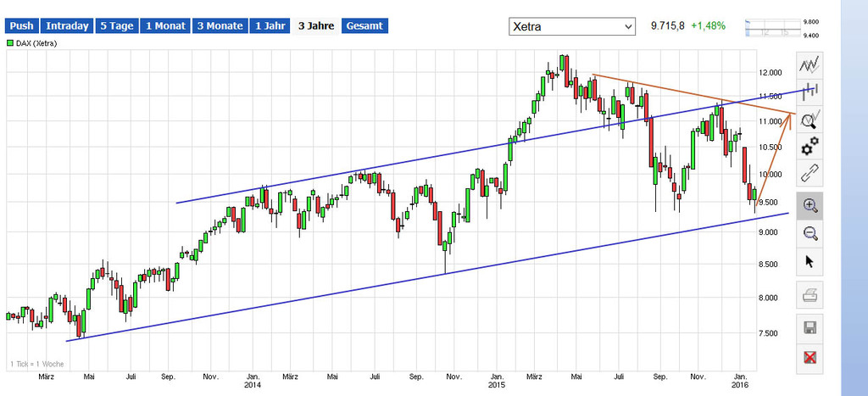Save the chart with floppy disk icon
Image resolution: width=868 pixels, height=396 pixels.
pos(810,327)
